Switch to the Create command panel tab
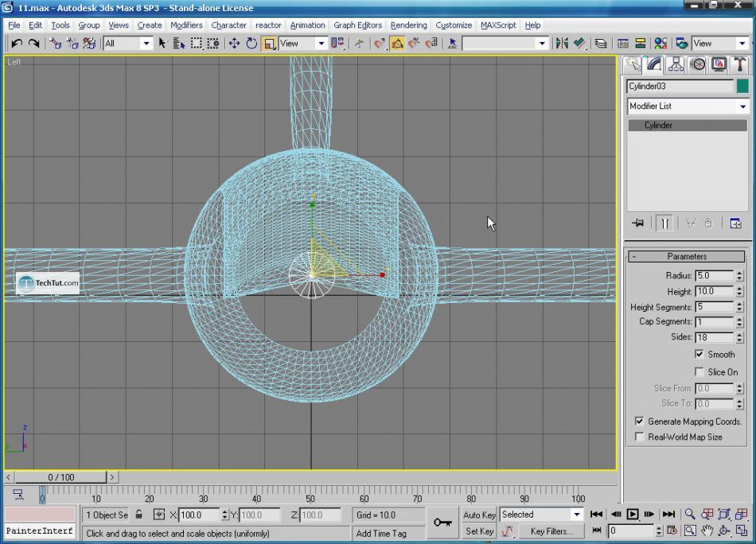This screenshot has width=756, height=544. click(x=633, y=65)
